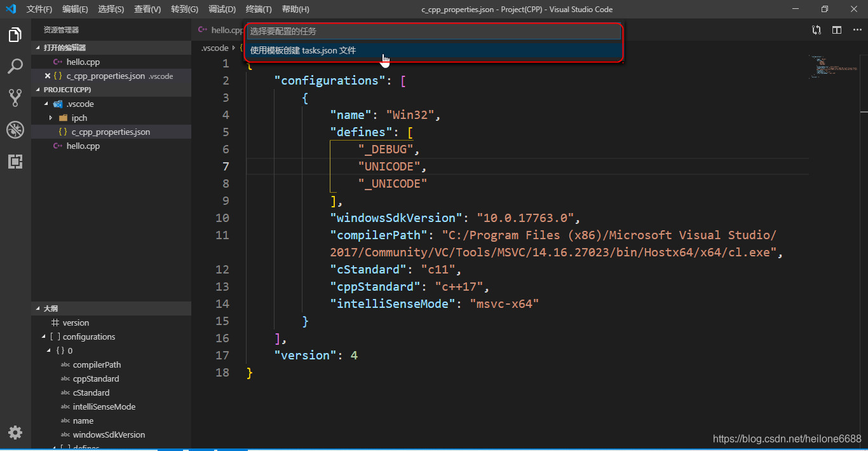868x451 pixels.
Task: Select intelliSenseMode in the outline
Action: pyautogui.click(x=111, y=406)
